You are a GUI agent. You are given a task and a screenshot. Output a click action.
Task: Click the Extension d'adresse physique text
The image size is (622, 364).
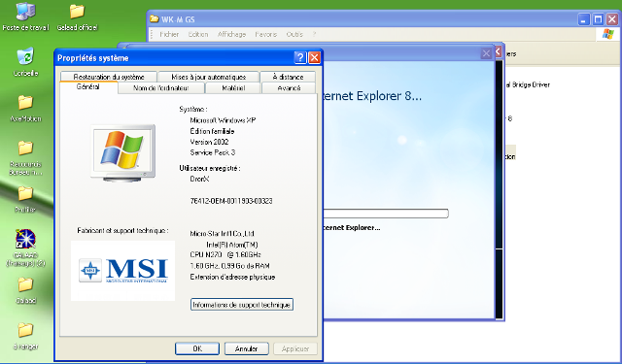tap(232, 277)
